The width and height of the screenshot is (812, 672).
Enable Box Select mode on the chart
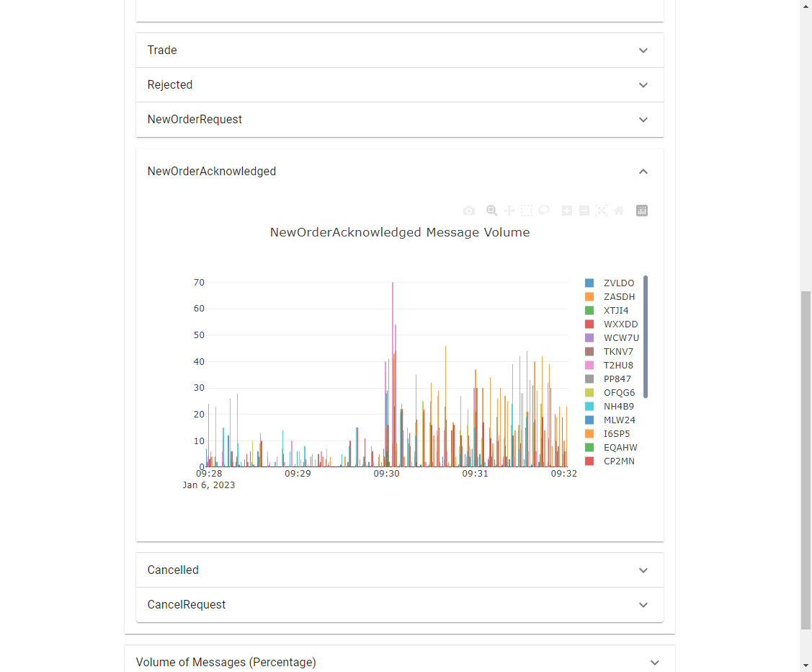click(526, 211)
